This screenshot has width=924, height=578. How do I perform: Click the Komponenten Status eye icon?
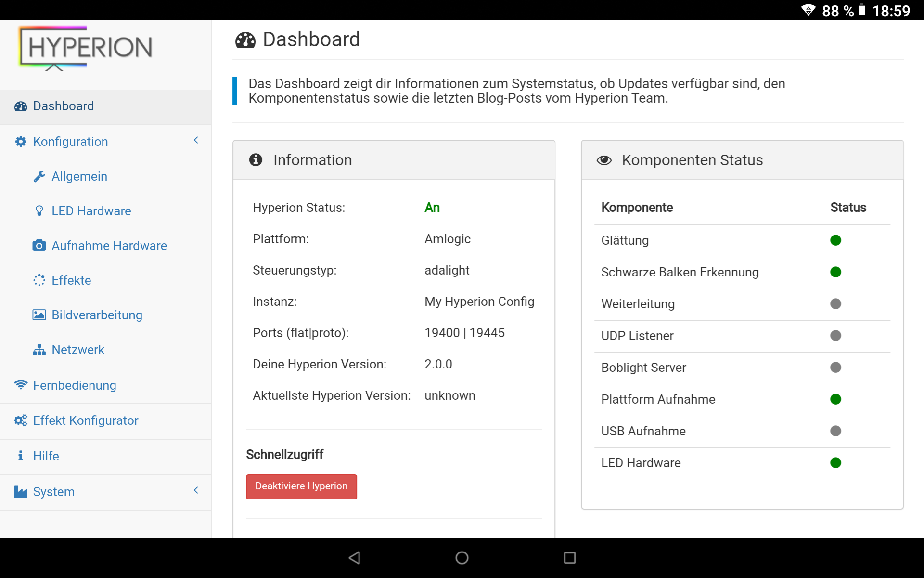pyautogui.click(x=604, y=160)
